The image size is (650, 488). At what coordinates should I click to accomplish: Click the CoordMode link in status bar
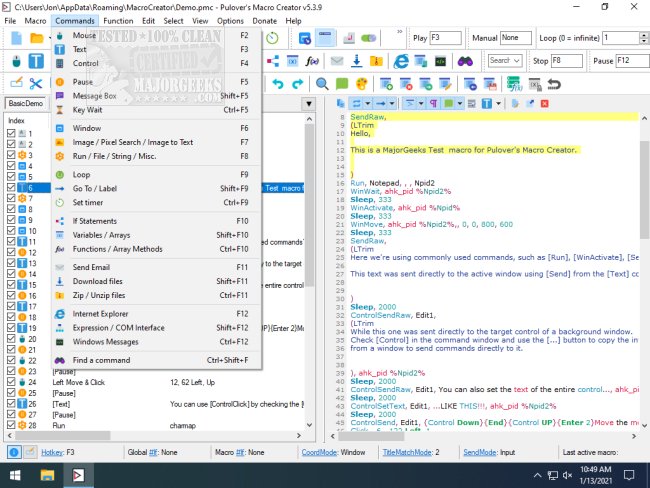tap(319, 452)
